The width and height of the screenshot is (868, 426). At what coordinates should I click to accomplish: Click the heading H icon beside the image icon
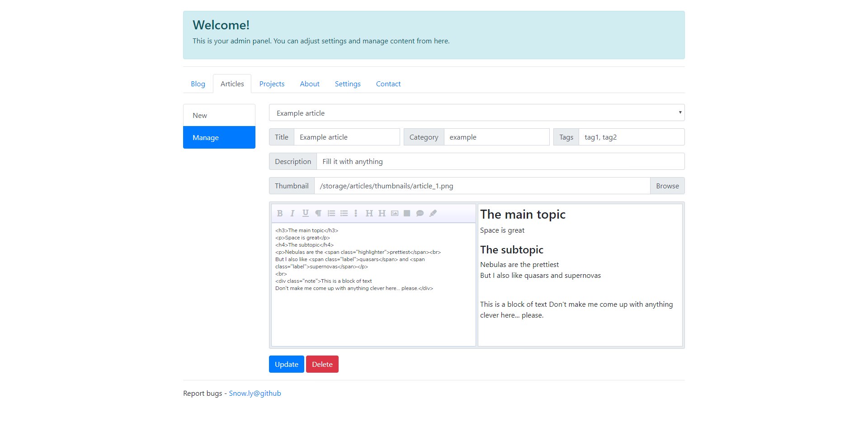pyautogui.click(x=382, y=213)
